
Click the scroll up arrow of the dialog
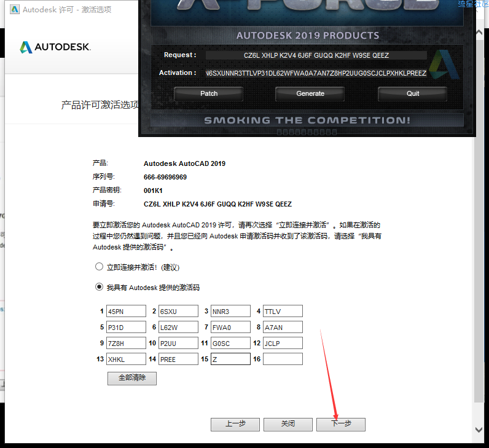pyautogui.click(x=479, y=33)
